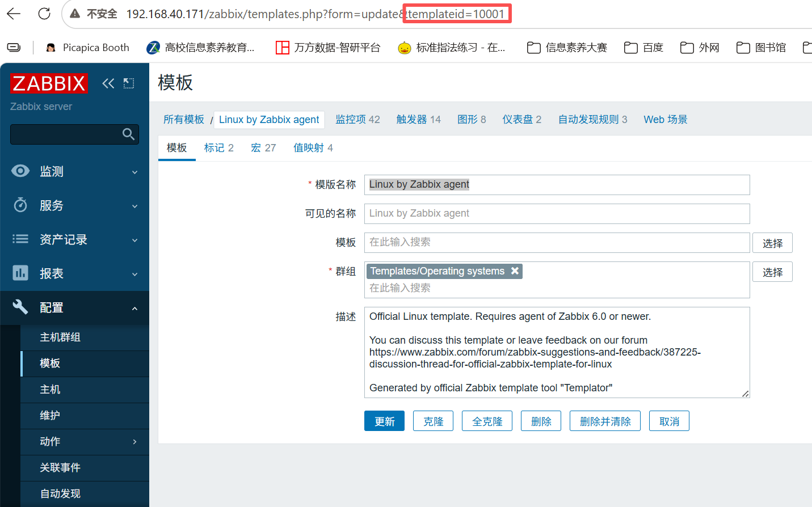Open 外网 bookmark folder
The height and width of the screenshot is (507, 812).
pyautogui.click(x=700, y=48)
